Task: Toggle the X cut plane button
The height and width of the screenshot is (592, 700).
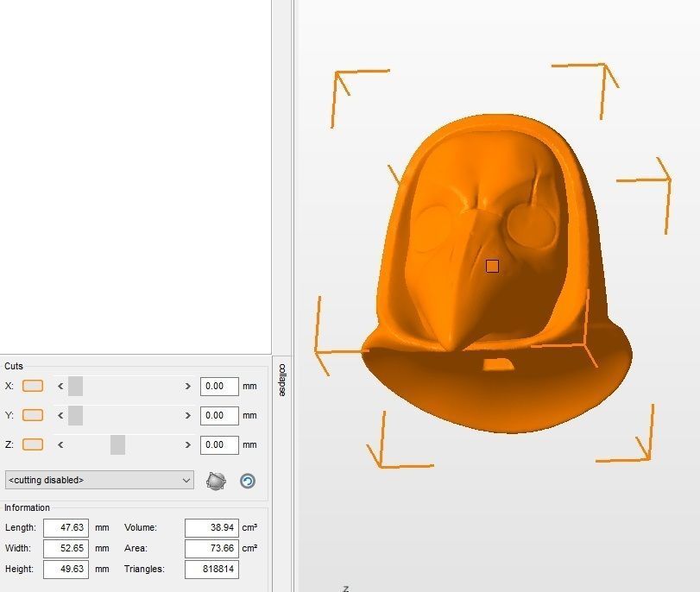Action: 33,386
